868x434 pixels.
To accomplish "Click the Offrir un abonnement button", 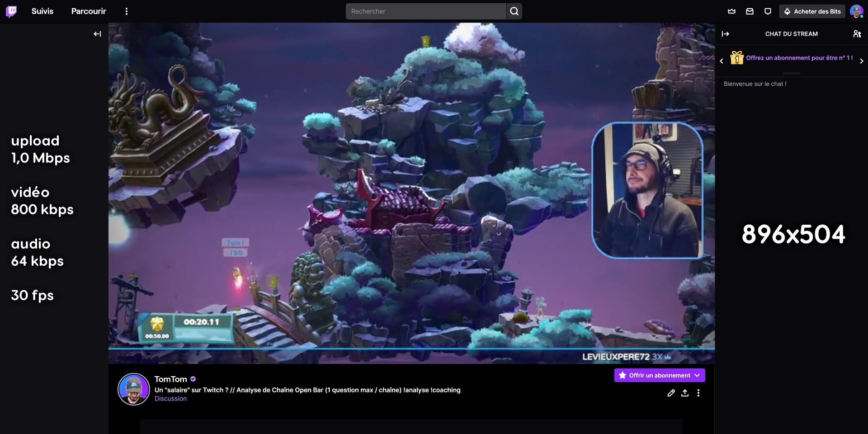I will coord(660,375).
